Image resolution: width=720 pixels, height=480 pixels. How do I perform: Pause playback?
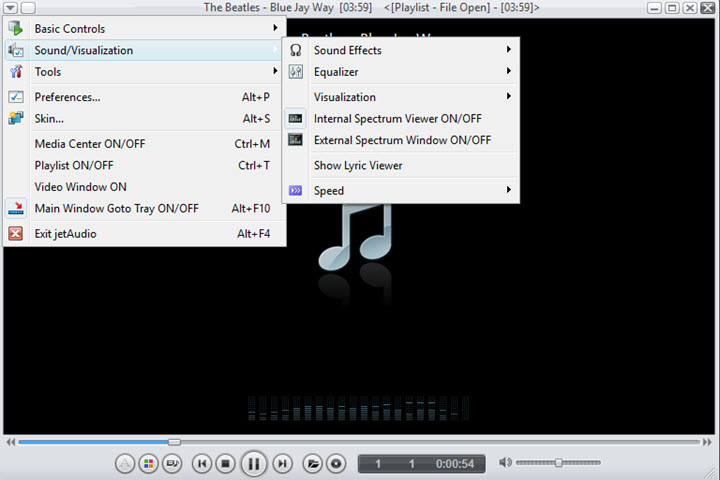coord(253,464)
